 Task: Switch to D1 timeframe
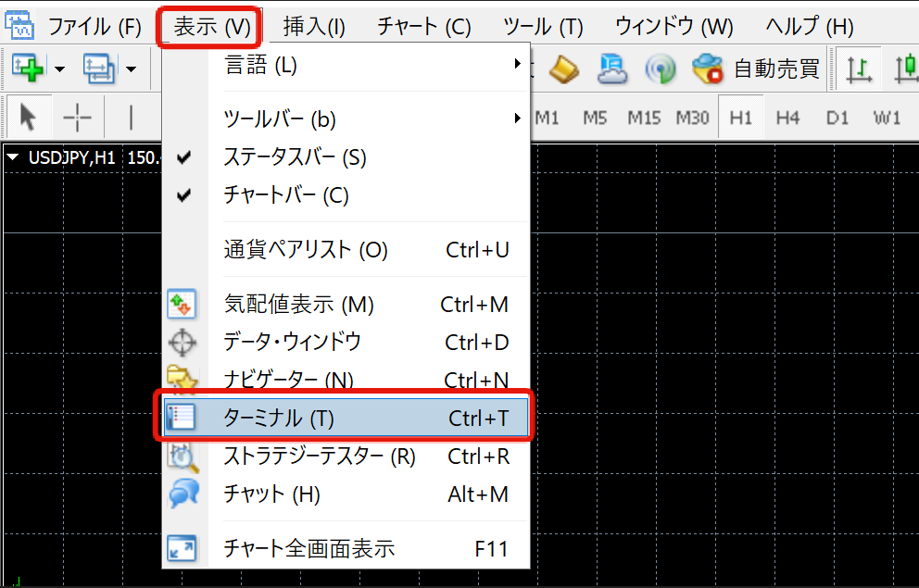pos(837,118)
